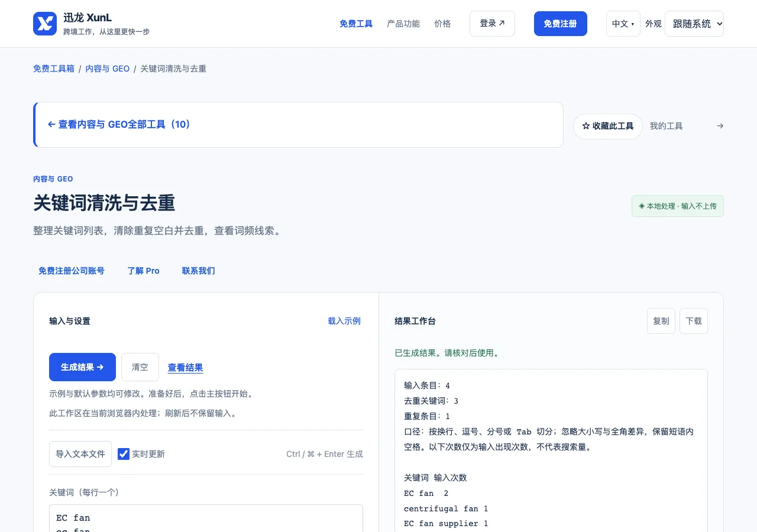
Task: Toggle the 实时更新 checkbox
Action: pyautogui.click(x=124, y=454)
